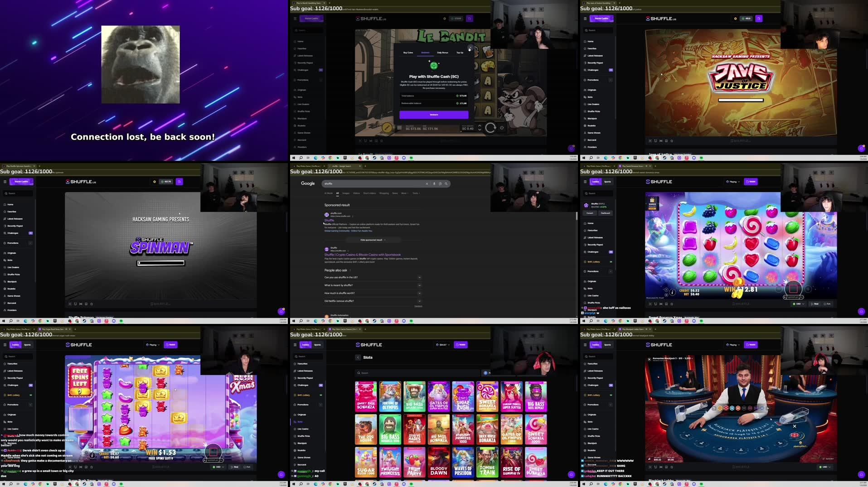This screenshot has height=487, width=868.
Task: Click the Hide sponsored result link
Action: click(372, 240)
